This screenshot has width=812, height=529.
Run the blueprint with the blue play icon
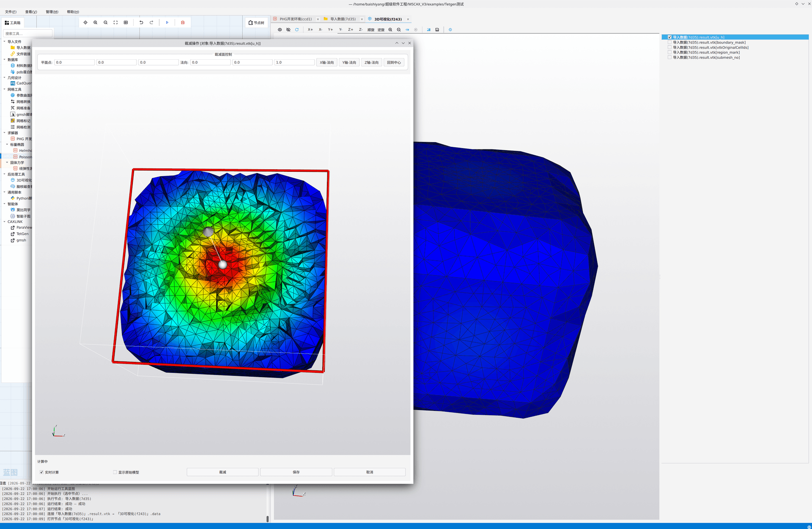point(167,22)
